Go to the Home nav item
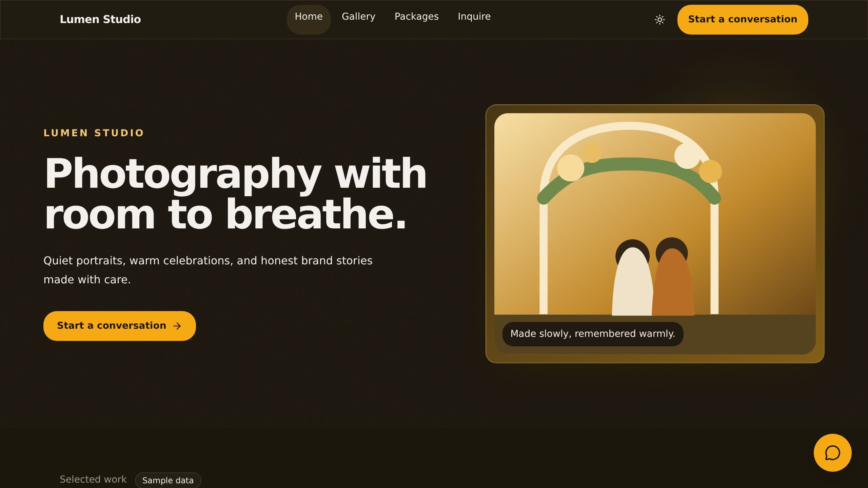The width and height of the screenshot is (868, 488). (309, 19)
